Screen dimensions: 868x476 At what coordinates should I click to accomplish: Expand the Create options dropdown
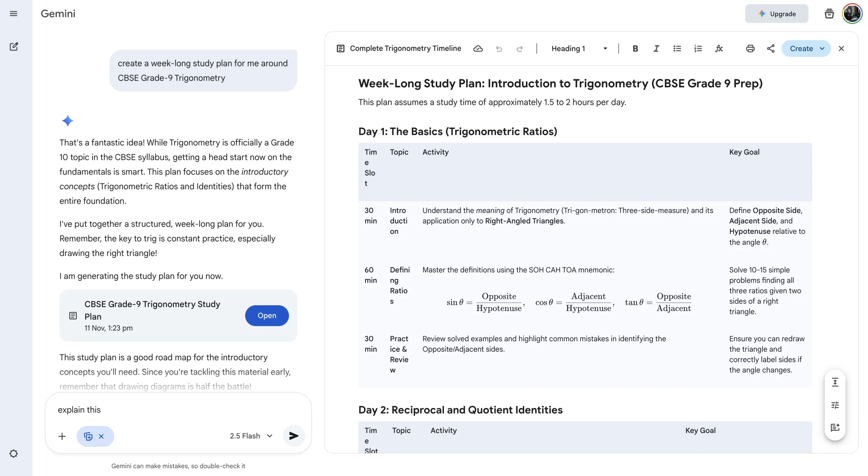point(822,48)
